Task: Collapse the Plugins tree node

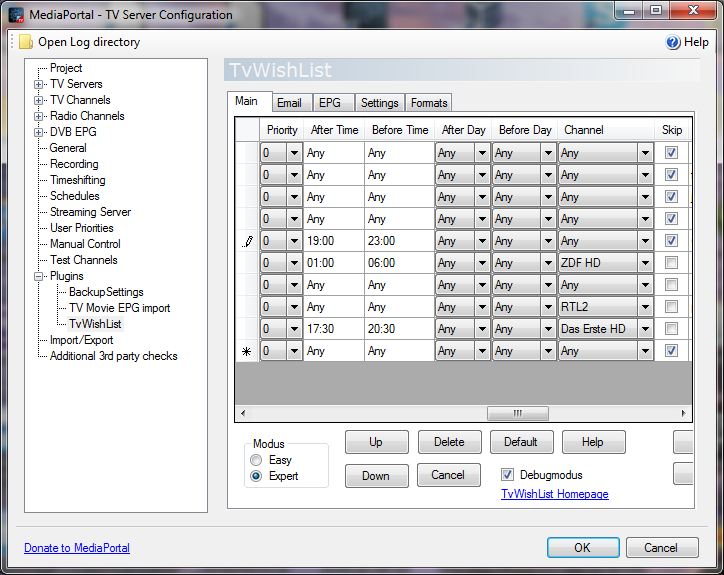Action: [x=39, y=276]
